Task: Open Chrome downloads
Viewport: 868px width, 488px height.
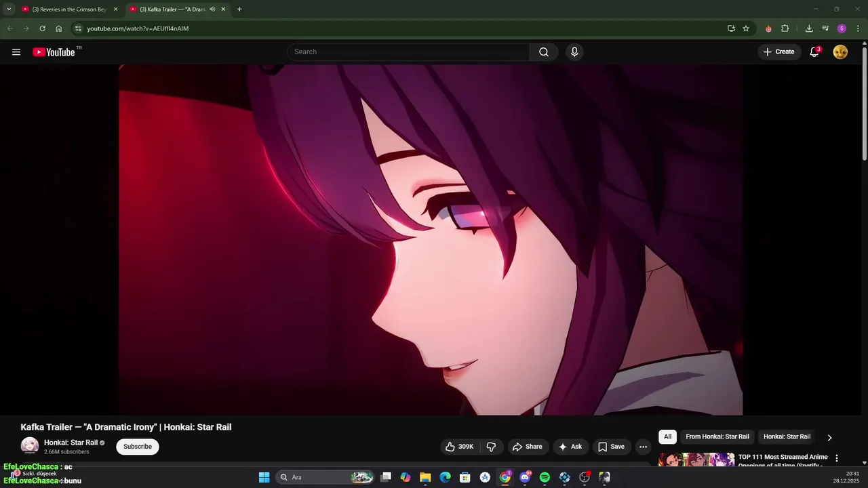Action: [x=809, y=28]
